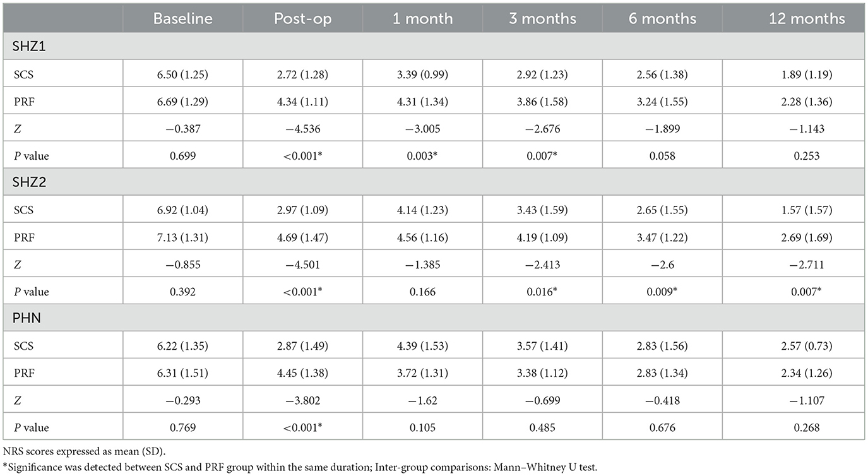Click the Baseline column header
868x476 pixels.
[x=182, y=19]
